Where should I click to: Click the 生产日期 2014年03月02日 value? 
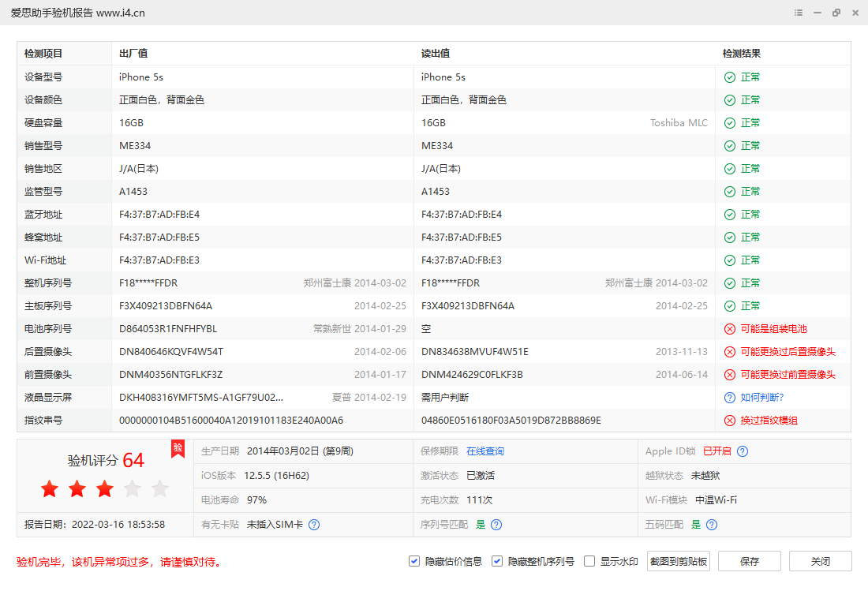(x=300, y=451)
